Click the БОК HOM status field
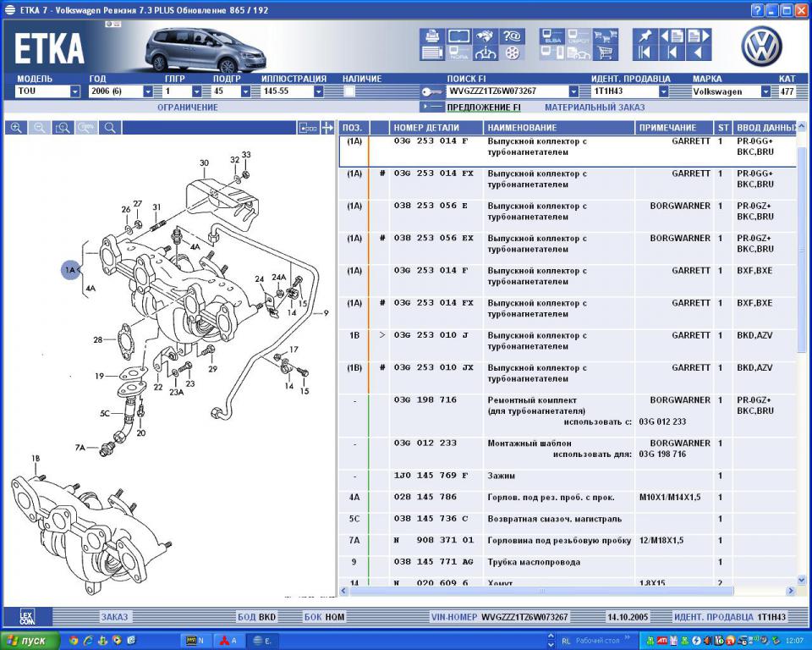Screen dimensions: 812x650 324,617
